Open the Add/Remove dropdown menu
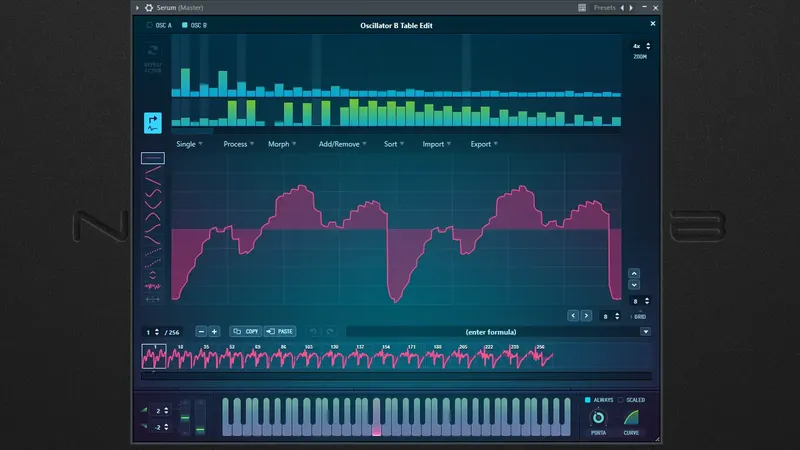Screen dimensions: 800x450 342,144
